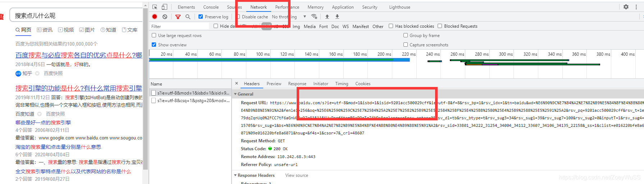This screenshot has height=184, width=644.
Task: Open the Lighthouse panel tab
Action: coord(399,7)
